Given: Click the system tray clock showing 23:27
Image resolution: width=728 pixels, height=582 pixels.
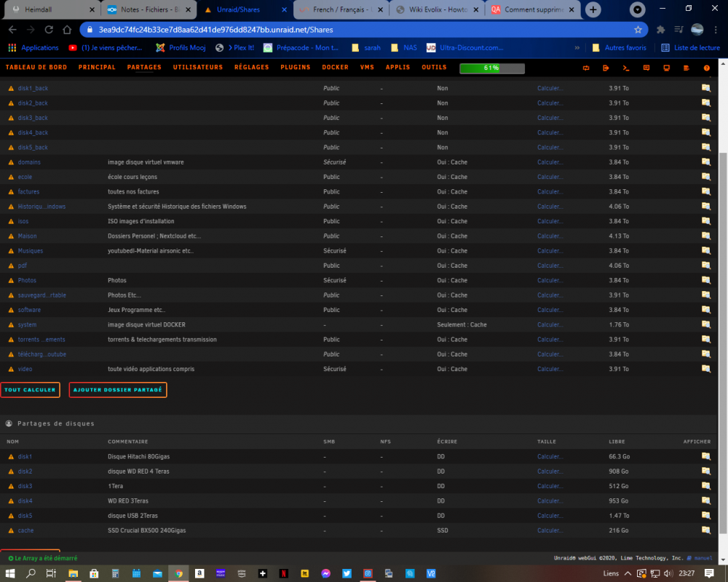Looking at the screenshot, I should click(687, 574).
